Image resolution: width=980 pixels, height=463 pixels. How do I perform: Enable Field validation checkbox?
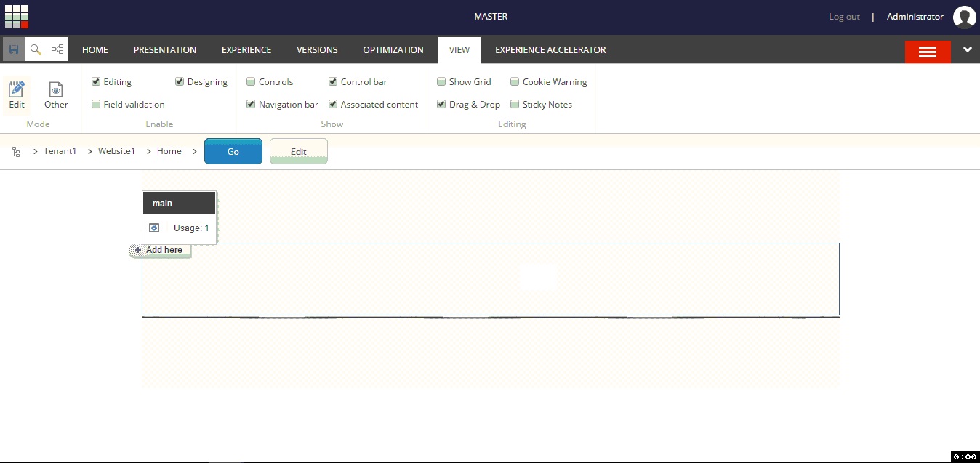(x=96, y=104)
